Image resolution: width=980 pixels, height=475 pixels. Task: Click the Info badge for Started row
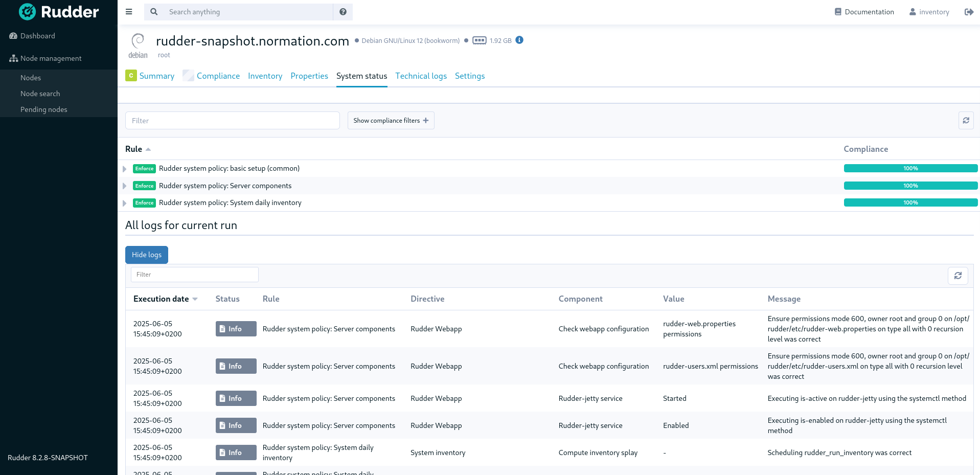pos(236,398)
